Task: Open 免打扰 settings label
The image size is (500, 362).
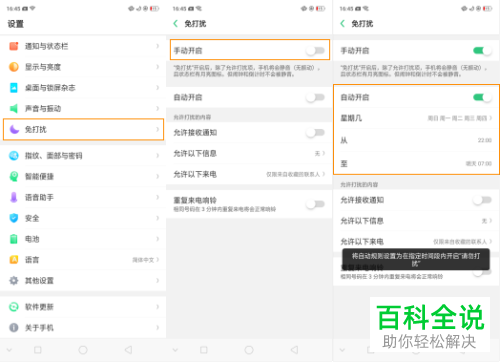Action: (36, 129)
